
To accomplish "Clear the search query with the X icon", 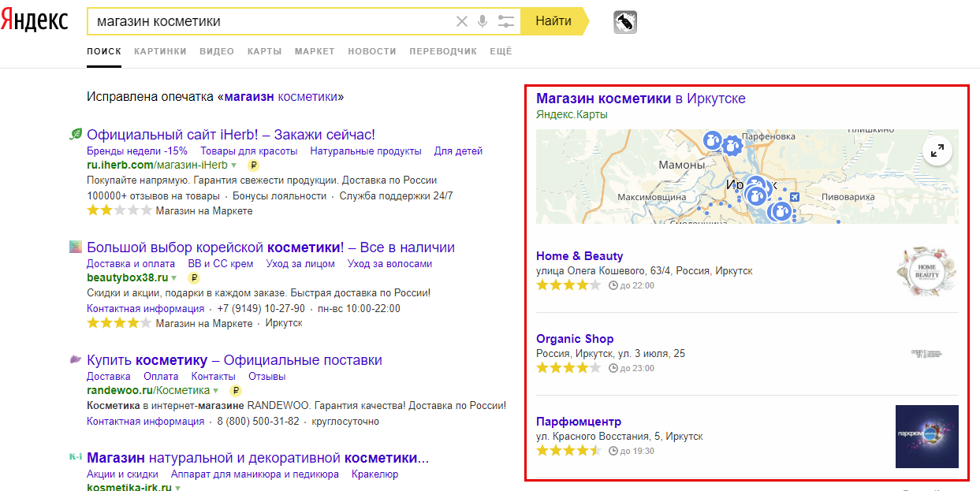I will pyautogui.click(x=462, y=21).
